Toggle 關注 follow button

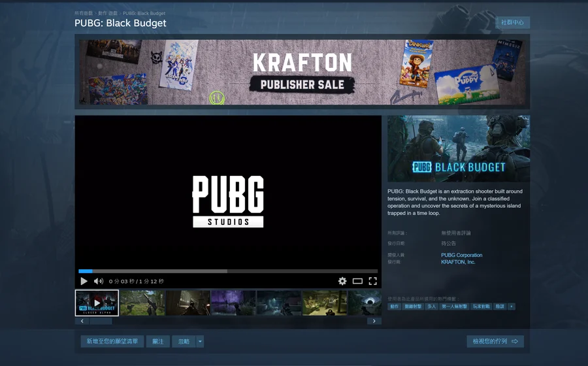(158, 341)
